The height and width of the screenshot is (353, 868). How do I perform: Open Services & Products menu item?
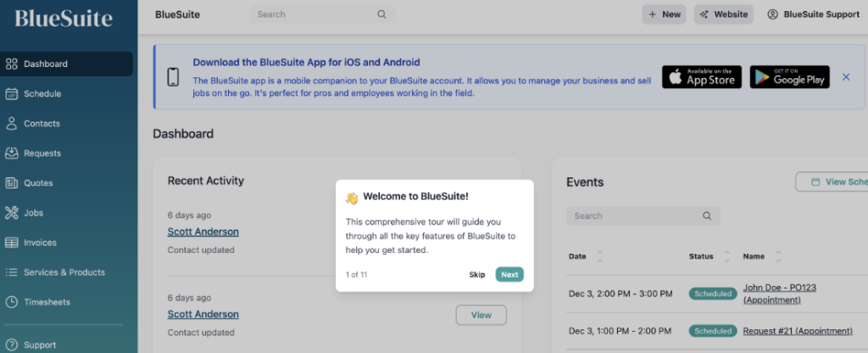(x=66, y=272)
